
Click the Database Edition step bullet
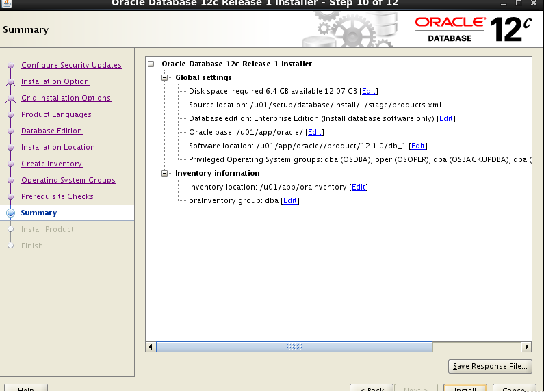click(x=11, y=131)
